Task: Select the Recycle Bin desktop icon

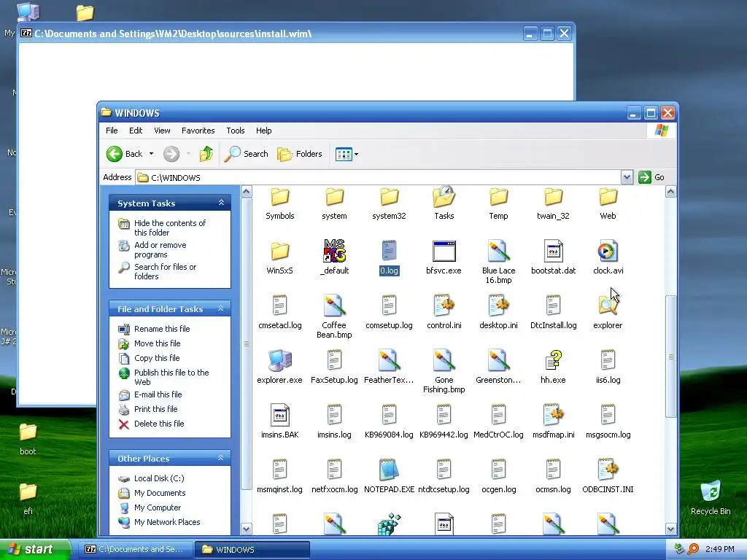Action: click(x=711, y=498)
